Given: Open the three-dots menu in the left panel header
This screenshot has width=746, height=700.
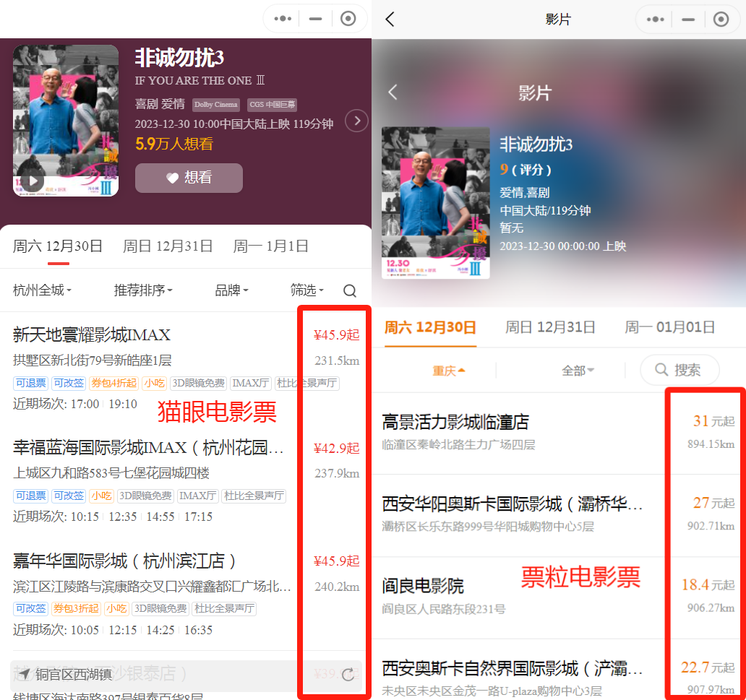Looking at the screenshot, I should (283, 19).
